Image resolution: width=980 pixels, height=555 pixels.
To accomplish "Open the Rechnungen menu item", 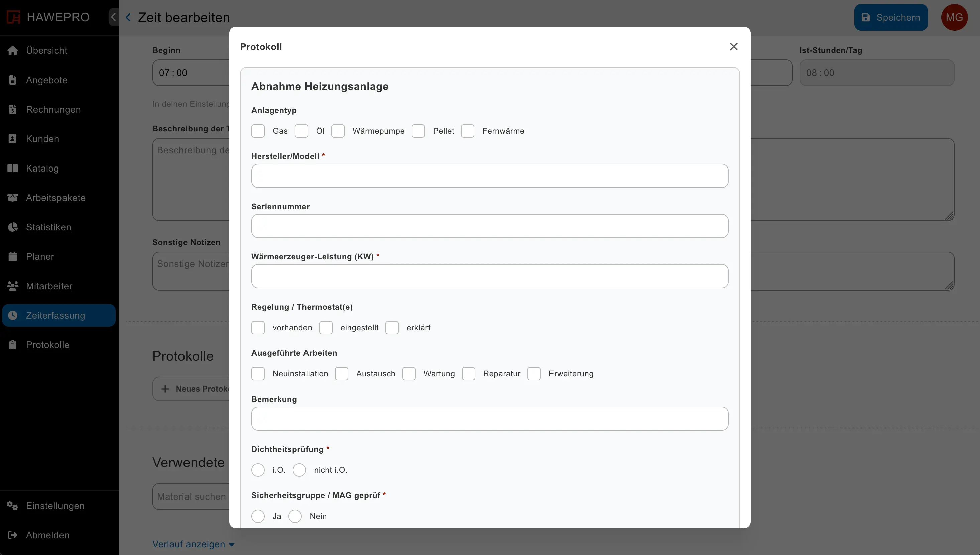I will [53, 110].
